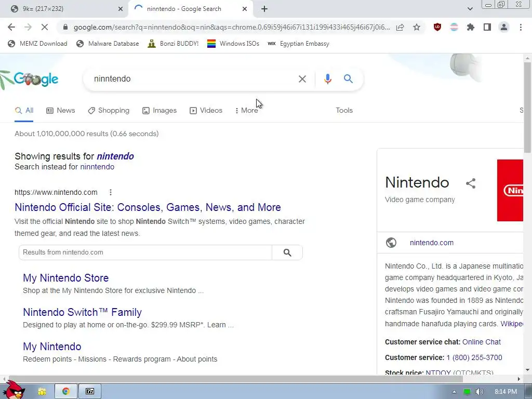Open the Wikipedia link in the panel
Image resolution: width=532 pixels, height=399 pixels.
pos(512,324)
